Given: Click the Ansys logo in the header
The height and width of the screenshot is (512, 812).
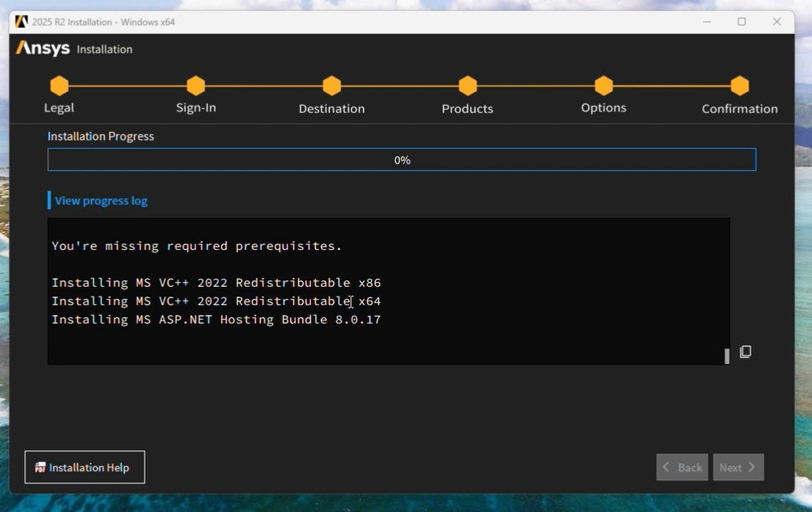Looking at the screenshot, I should click(x=43, y=49).
